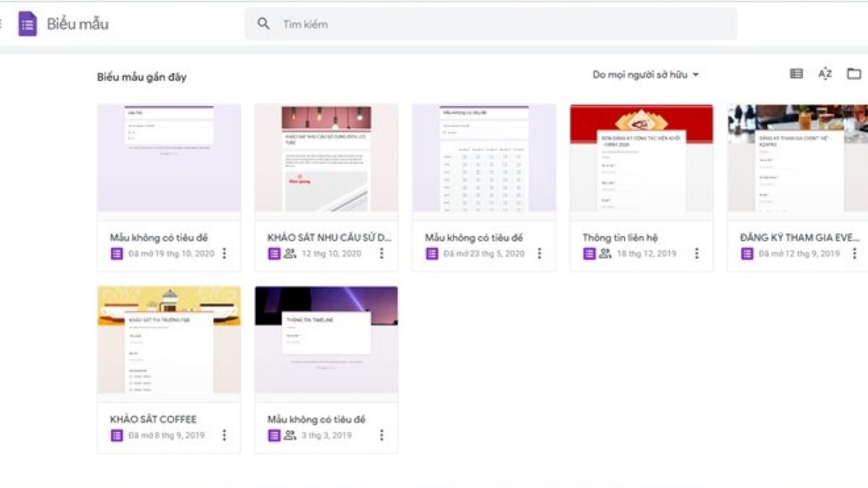This screenshot has width=868, height=488.
Task: Open the KHẢO SÁT COFFEE form thumbnail
Action: (169, 340)
